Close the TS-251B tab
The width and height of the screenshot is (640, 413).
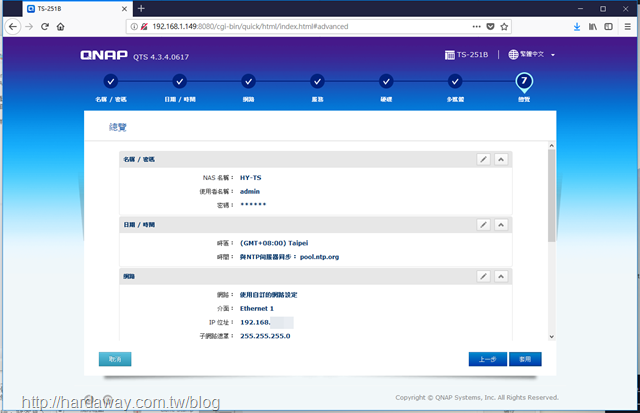(124, 9)
